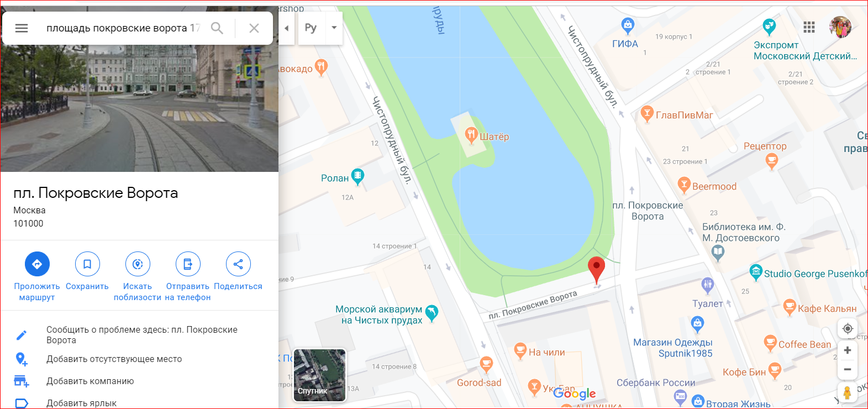
Task: Click the Проложить маршрут directions icon
Action: [37, 264]
